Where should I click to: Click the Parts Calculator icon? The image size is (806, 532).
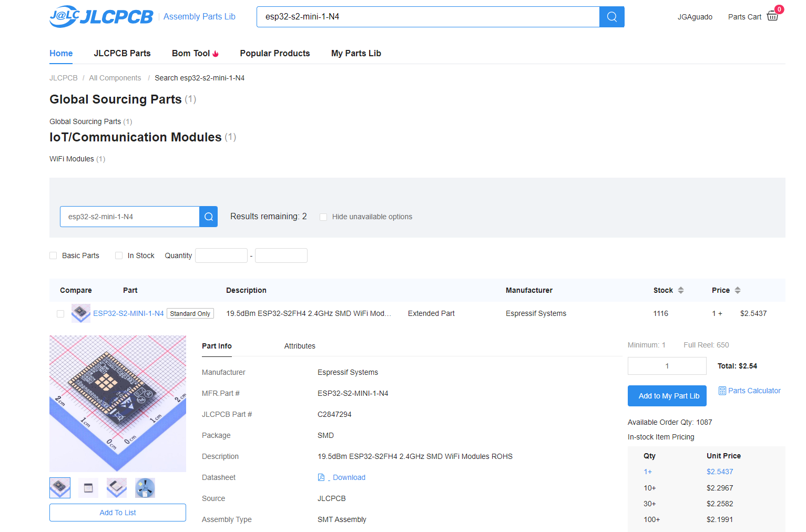pyautogui.click(x=722, y=391)
